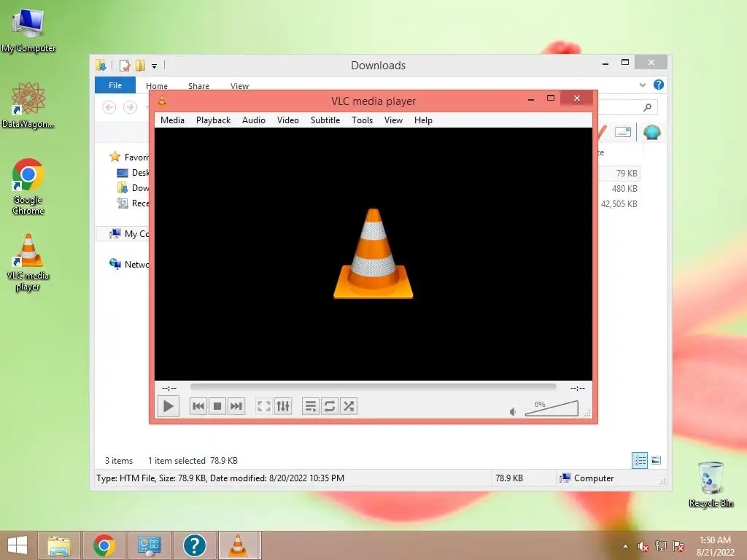
Task: Open the Subtitle menu in VLC
Action: pyautogui.click(x=325, y=120)
